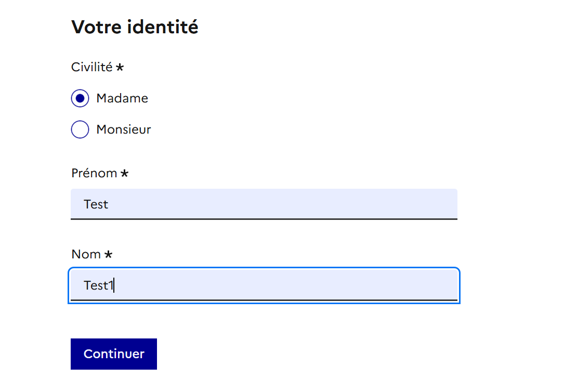
Task: Place cursor on Test text in Prénom
Action: [96, 204]
